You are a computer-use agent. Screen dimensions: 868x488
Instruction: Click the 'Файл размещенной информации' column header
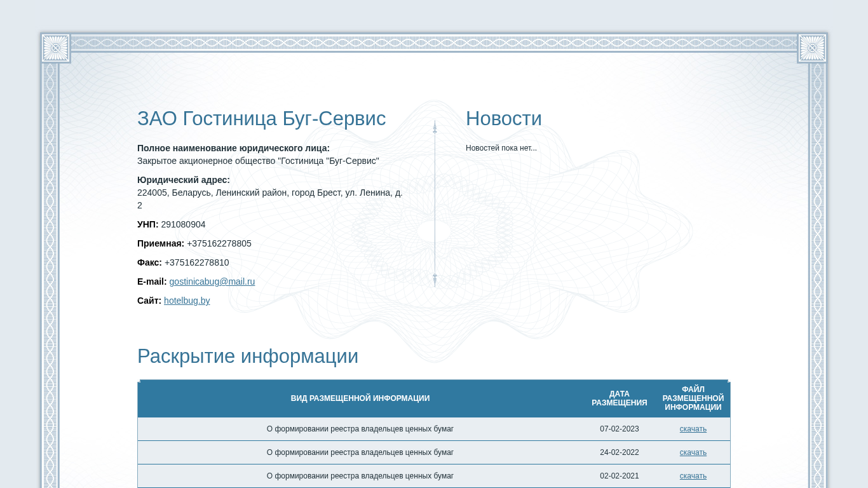coord(693,398)
